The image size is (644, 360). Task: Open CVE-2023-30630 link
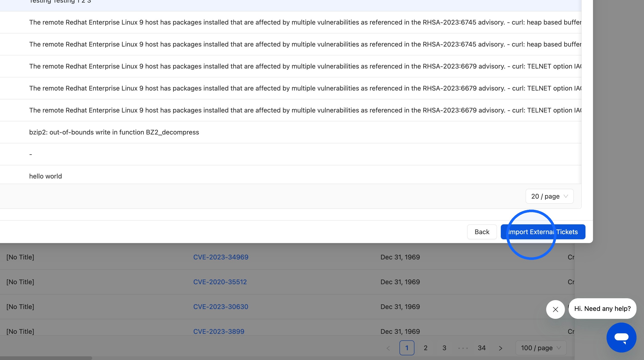click(x=221, y=306)
